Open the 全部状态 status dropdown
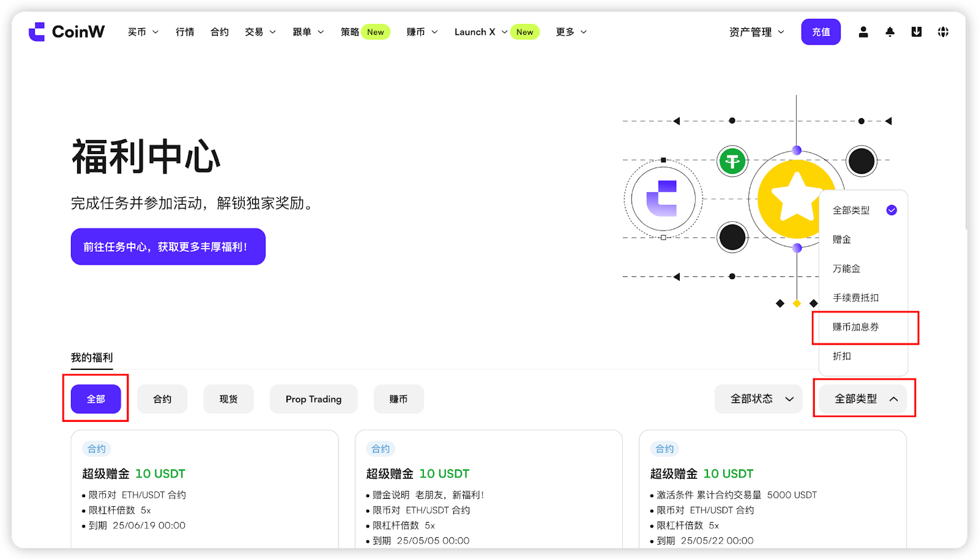 coord(759,399)
